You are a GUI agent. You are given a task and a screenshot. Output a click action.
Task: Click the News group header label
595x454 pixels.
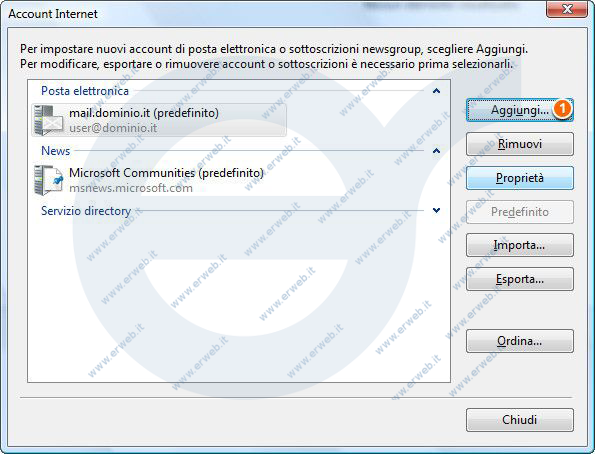coord(55,151)
